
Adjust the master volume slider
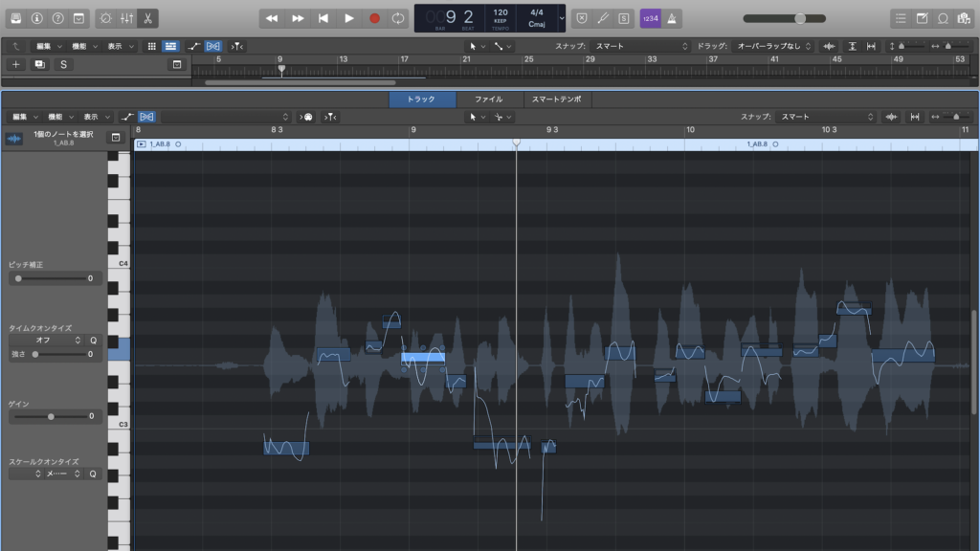tap(785, 19)
